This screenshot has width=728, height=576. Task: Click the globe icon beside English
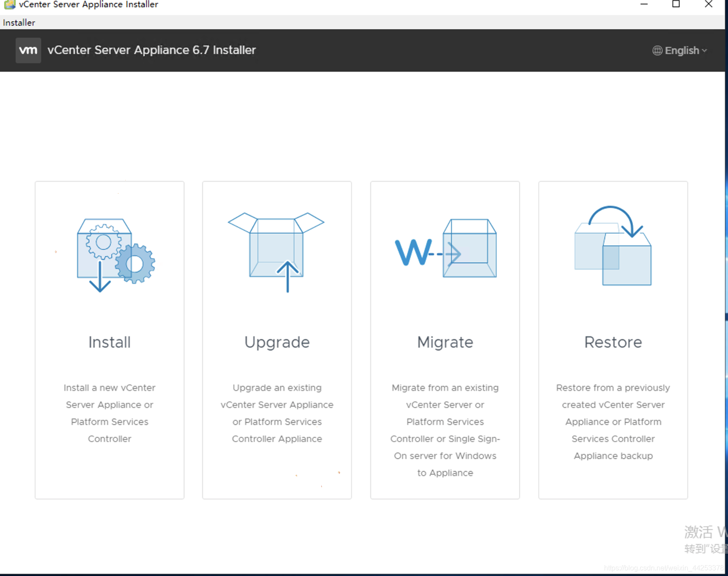[657, 51]
